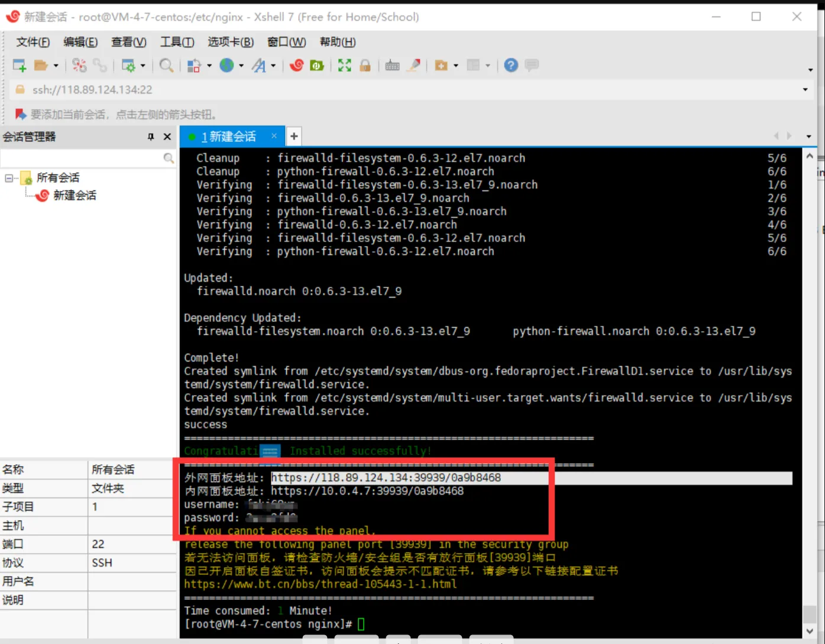Viewport: 825px width, 644px height.
Task: Toggle full screen with the green arrows icon
Action: click(x=344, y=66)
